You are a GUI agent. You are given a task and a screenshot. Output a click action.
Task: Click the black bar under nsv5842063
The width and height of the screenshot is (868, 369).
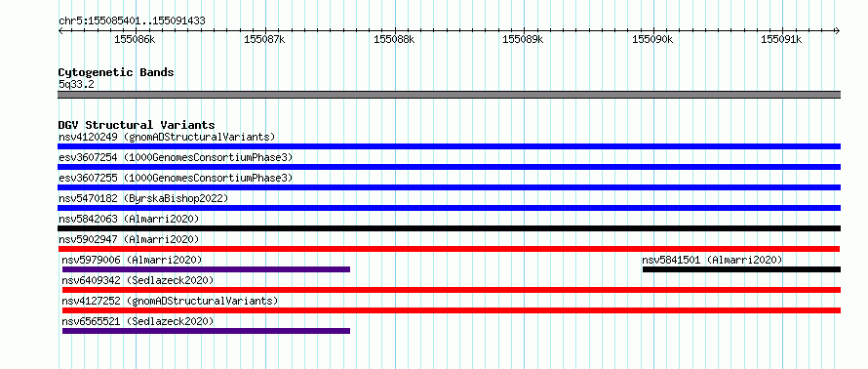(449, 228)
